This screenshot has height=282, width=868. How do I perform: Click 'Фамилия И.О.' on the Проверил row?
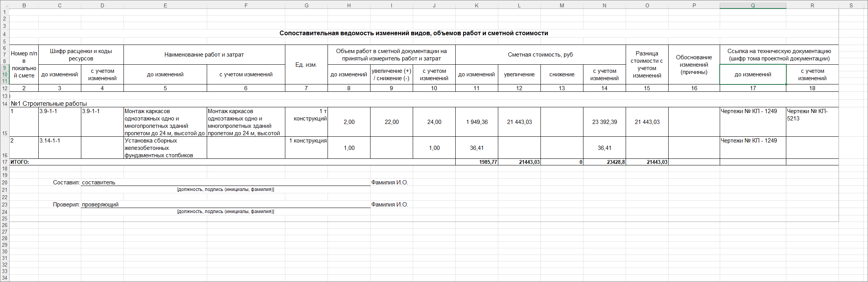(389, 205)
